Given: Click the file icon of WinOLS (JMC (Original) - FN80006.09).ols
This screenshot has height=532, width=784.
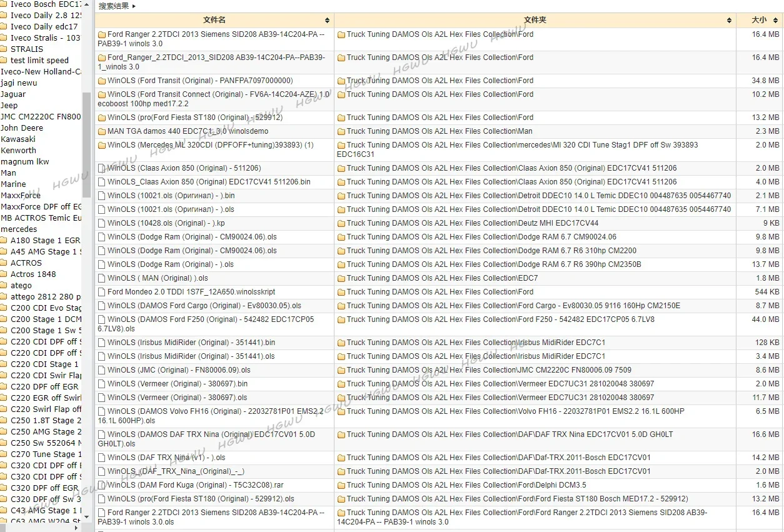Looking at the screenshot, I should tap(102, 370).
